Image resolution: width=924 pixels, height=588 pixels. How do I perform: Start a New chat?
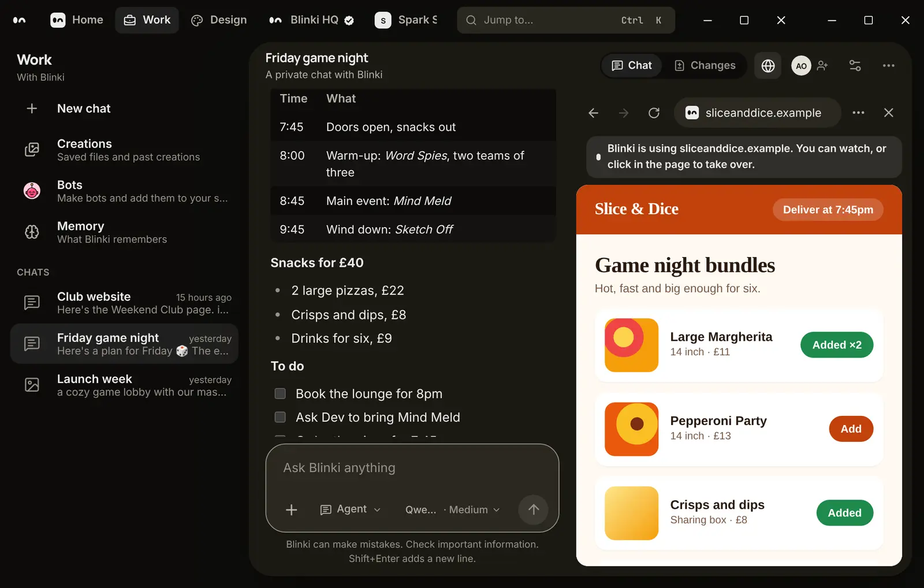tap(124, 109)
